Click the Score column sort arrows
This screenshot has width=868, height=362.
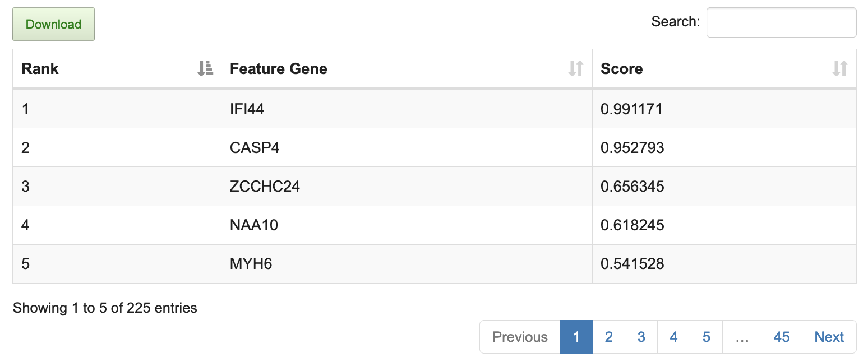839,68
